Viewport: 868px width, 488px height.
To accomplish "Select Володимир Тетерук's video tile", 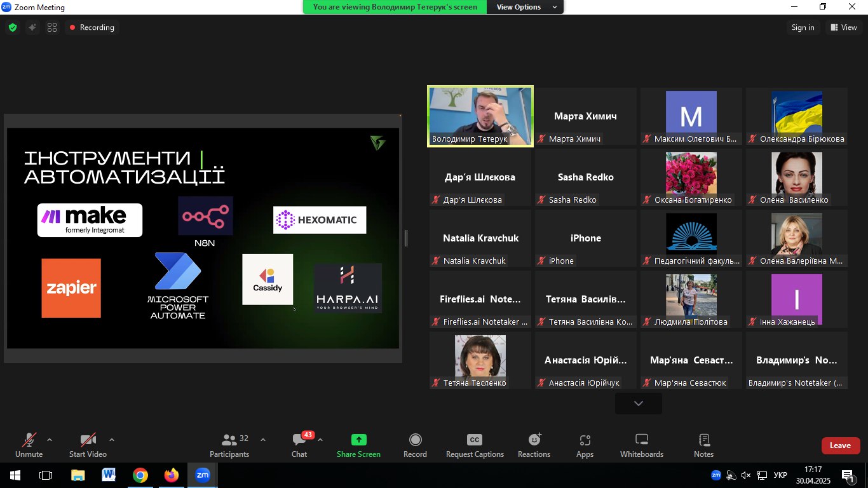I will [x=480, y=116].
